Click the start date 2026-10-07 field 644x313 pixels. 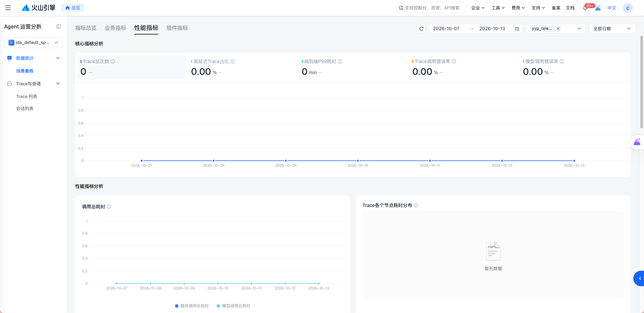446,29
